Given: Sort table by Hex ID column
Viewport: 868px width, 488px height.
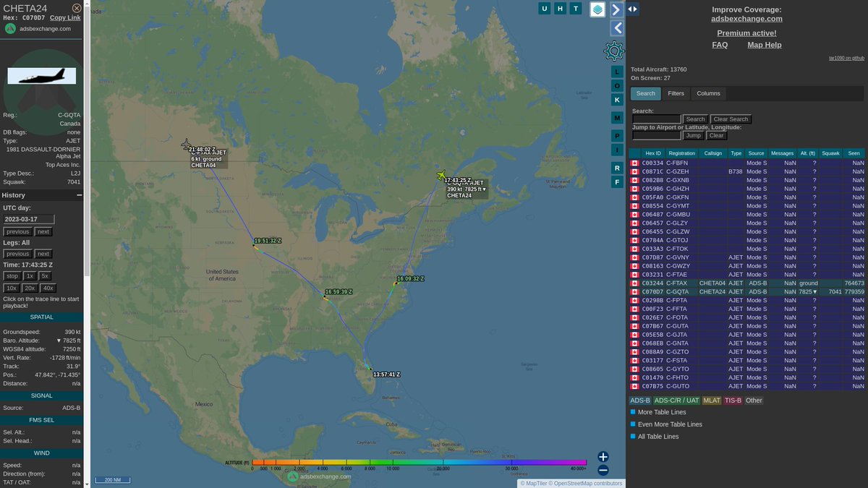Looking at the screenshot, I should tap(653, 153).
